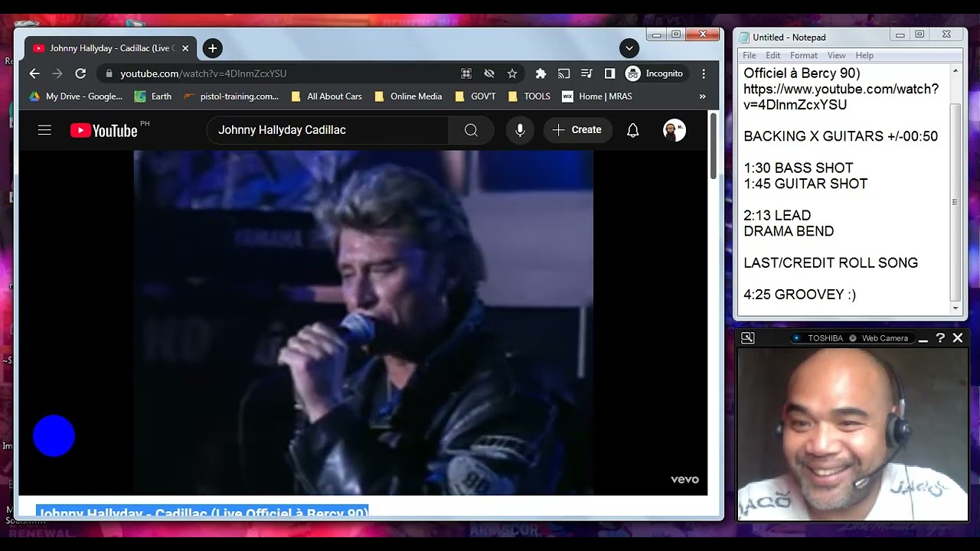Minimize the TOSHIBA Web Camera window
The image size is (980, 551).
coord(923,339)
